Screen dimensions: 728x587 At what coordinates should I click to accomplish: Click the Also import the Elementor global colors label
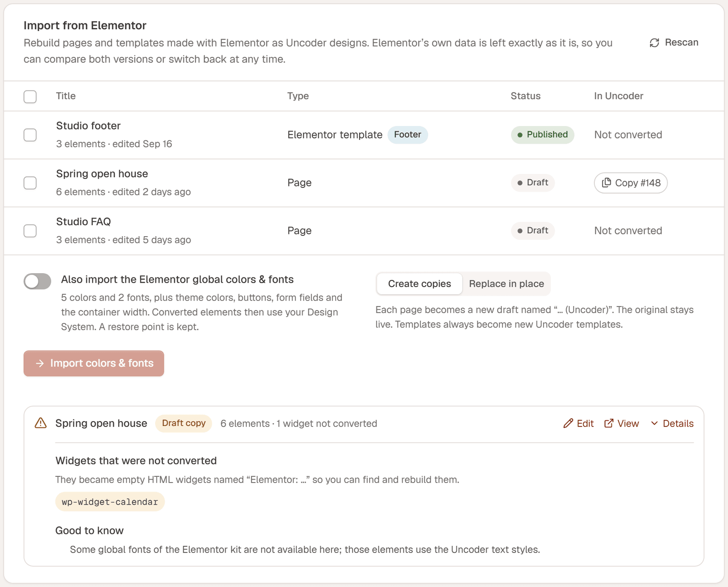(x=177, y=279)
